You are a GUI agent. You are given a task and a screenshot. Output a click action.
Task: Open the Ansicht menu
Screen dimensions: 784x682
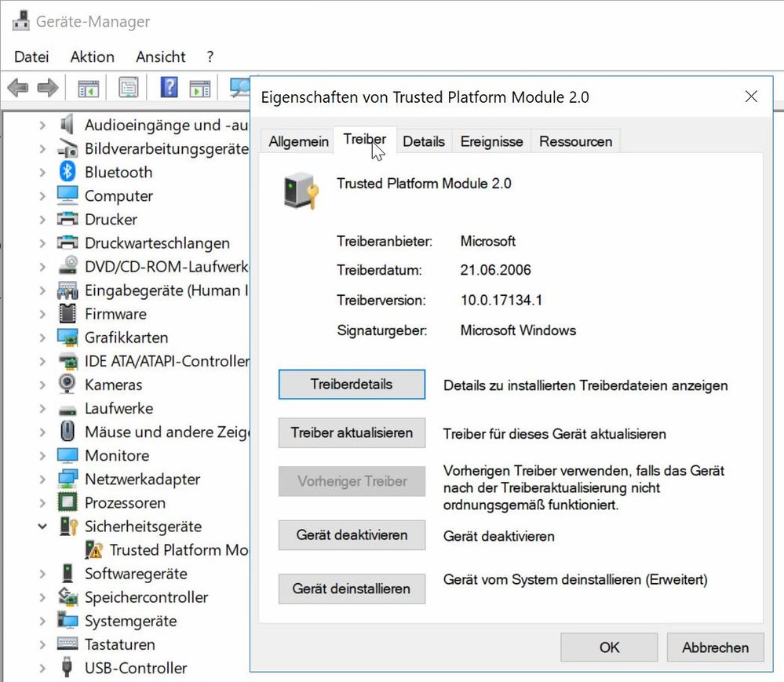(x=160, y=57)
